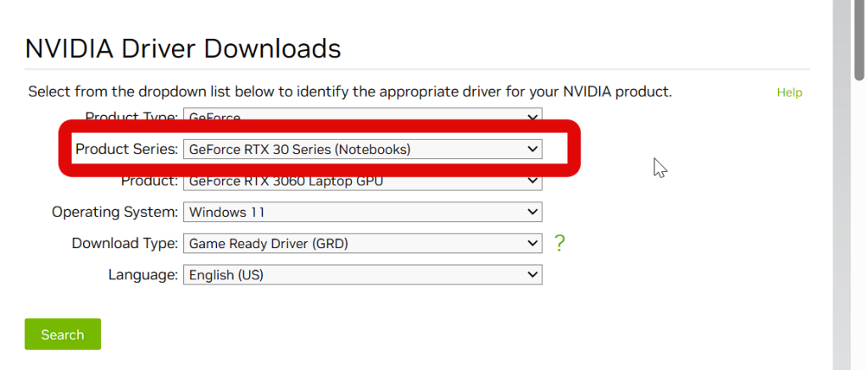Click the page's vertical scrollbar thumb

pyautogui.click(x=860, y=42)
